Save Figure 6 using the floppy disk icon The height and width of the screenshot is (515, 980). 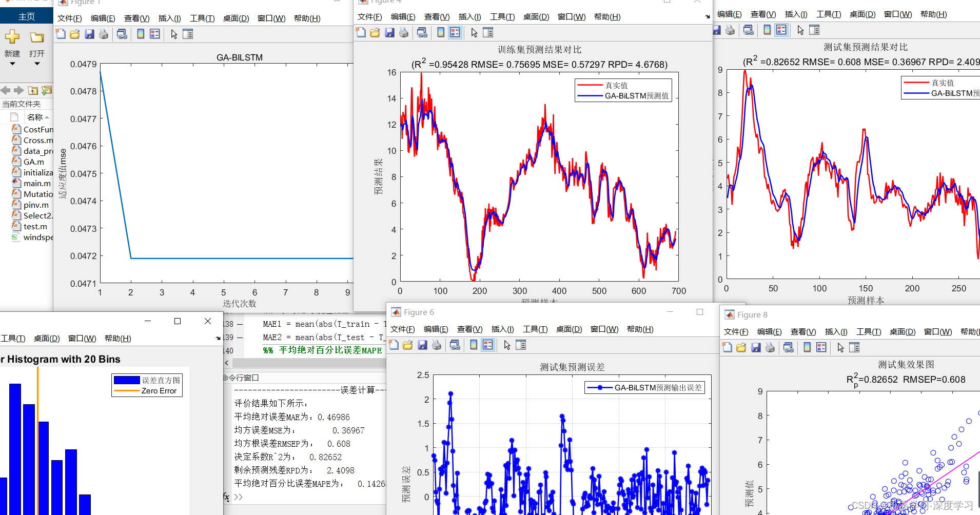pos(422,345)
